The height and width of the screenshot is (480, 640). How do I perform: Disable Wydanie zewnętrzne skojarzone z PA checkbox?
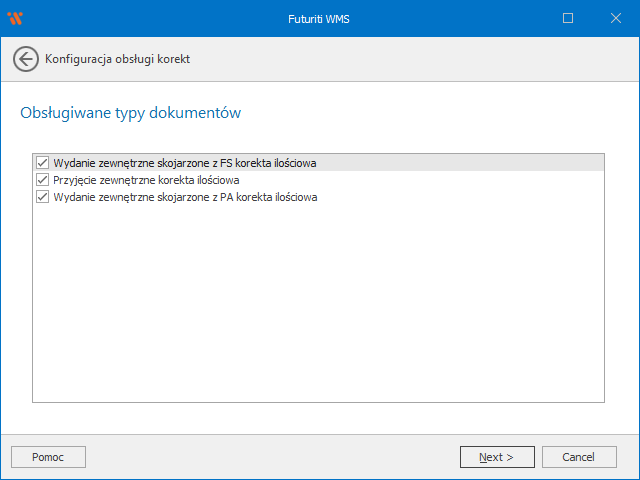42,197
